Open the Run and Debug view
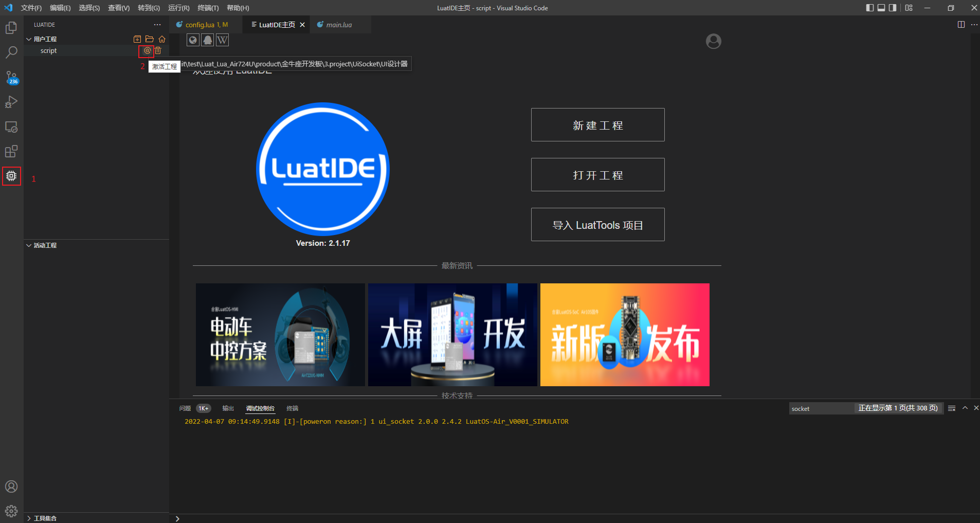Screen dimensions: 980x523 tap(11, 102)
